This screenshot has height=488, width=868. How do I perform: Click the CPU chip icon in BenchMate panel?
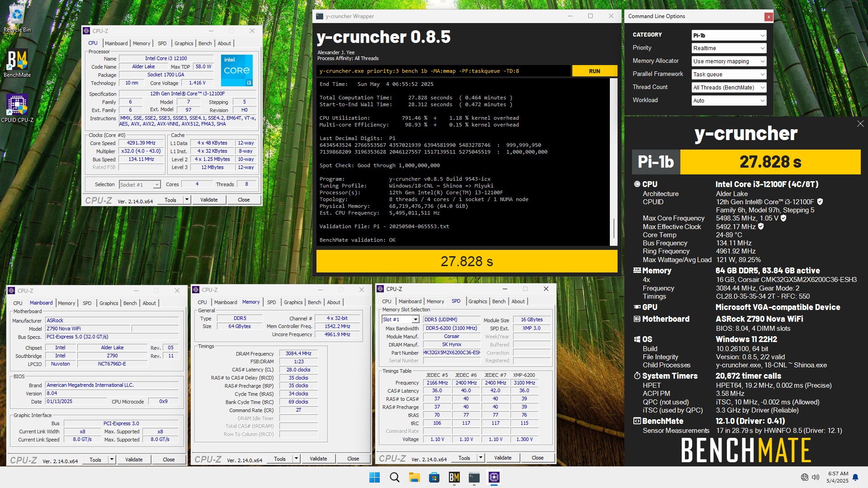tap(637, 184)
